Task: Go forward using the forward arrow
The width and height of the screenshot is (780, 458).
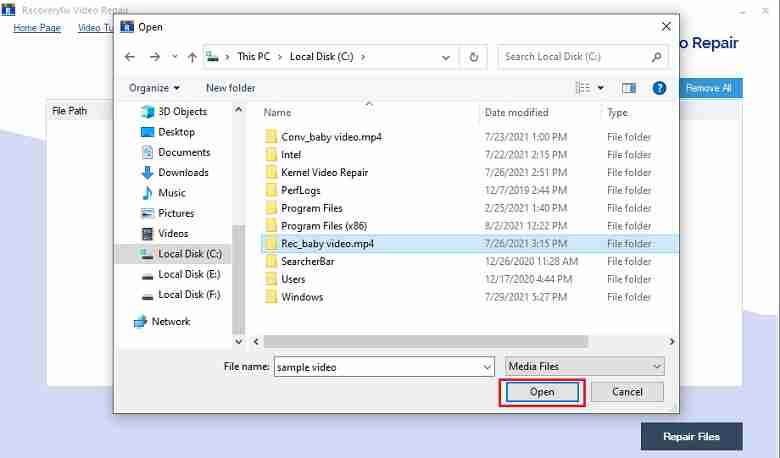Action: pos(155,57)
